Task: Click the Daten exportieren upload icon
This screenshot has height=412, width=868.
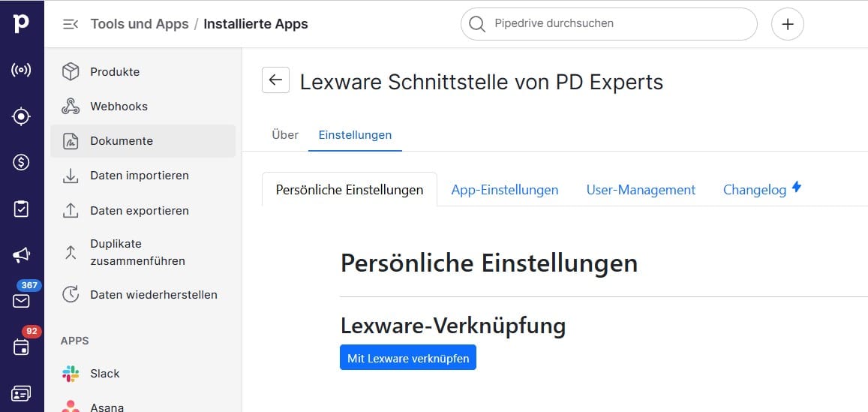Action: (71, 210)
